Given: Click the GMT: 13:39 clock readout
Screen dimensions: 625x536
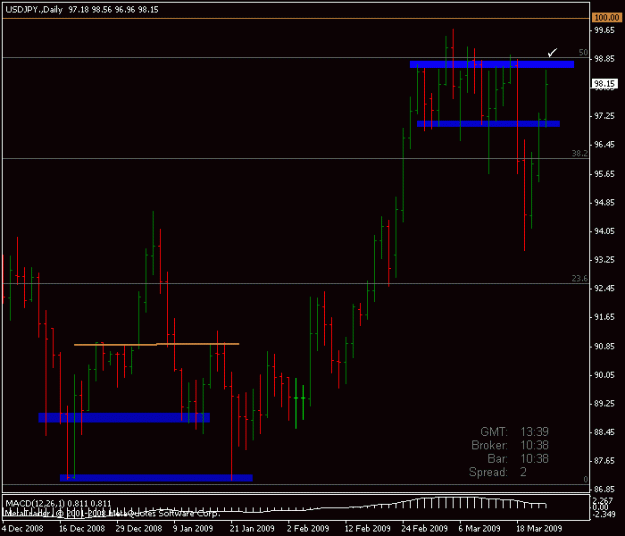Looking at the screenshot, I should click(514, 432).
